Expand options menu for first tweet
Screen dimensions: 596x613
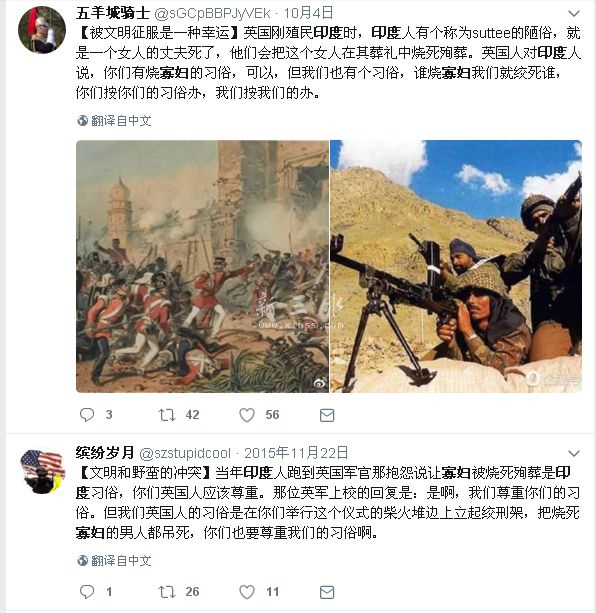(x=573, y=14)
